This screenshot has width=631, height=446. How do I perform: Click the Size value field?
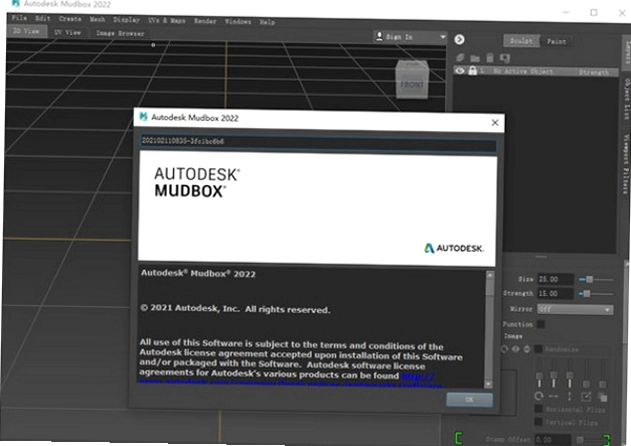pyautogui.click(x=555, y=279)
